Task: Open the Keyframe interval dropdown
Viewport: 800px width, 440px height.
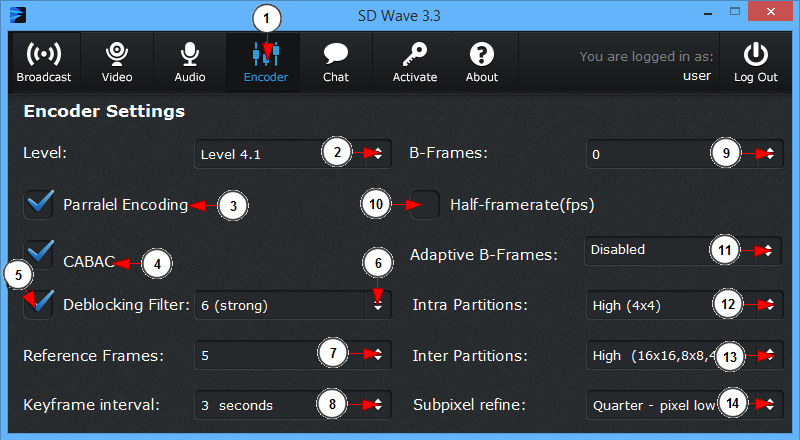Action: click(293, 405)
